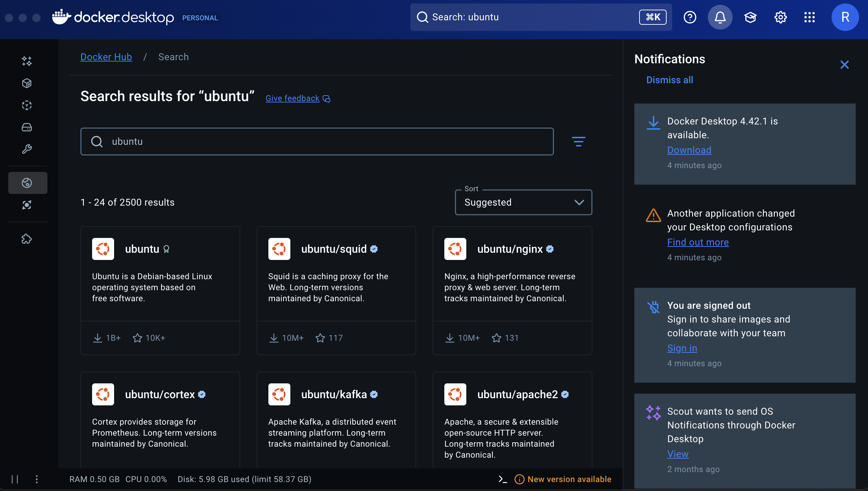Open Ask Gordon sparkles icon in sidebar
The height and width of the screenshot is (491, 868).
27,61
